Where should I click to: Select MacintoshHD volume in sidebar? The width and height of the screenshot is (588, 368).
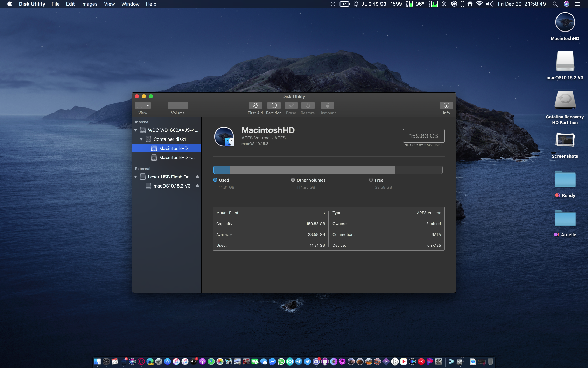click(173, 149)
